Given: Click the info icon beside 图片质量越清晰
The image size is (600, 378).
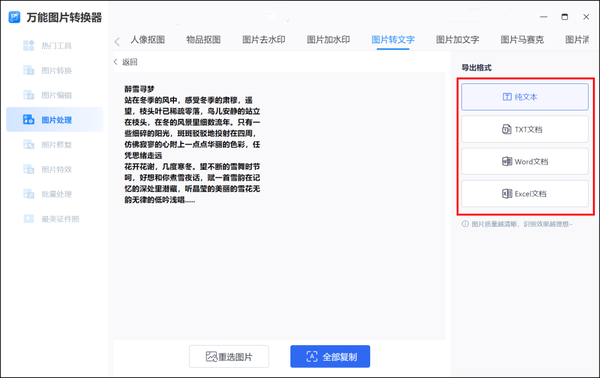Looking at the screenshot, I should click(465, 224).
